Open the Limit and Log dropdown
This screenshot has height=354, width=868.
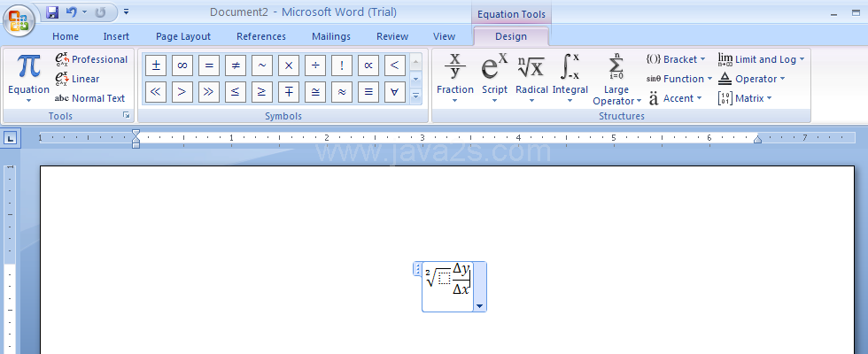click(761, 59)
